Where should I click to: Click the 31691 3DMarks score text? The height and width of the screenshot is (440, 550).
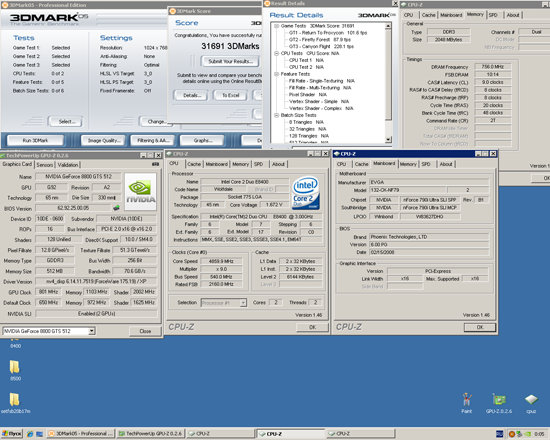pos(230,46)
